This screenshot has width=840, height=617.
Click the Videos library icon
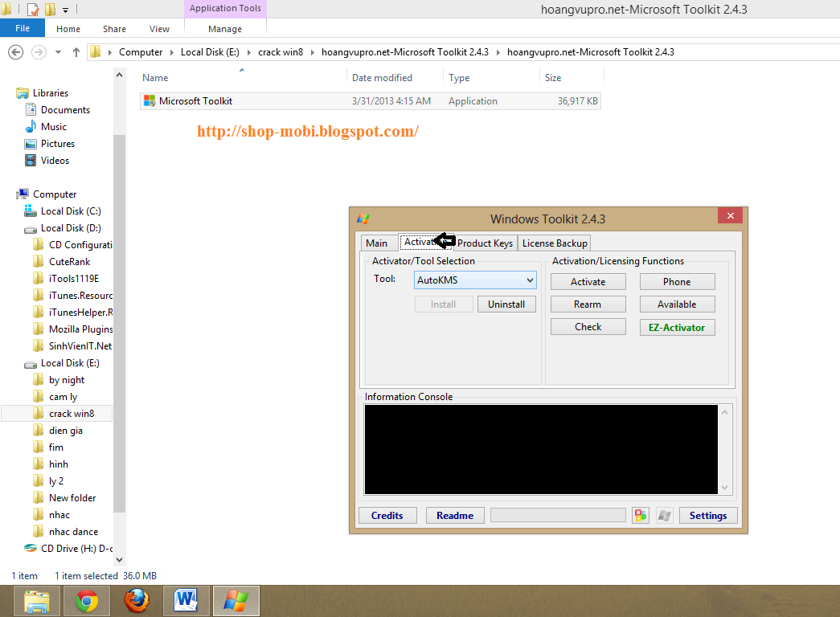[x=31, y=161]
